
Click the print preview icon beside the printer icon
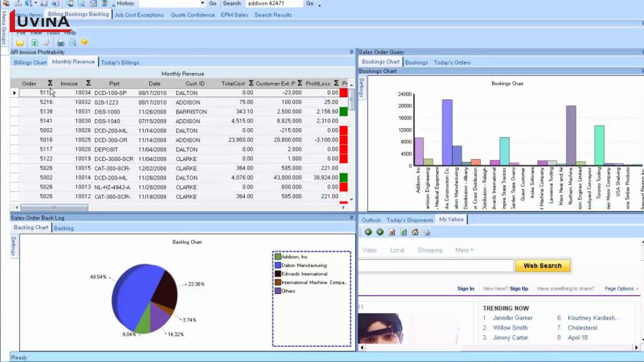[72, 42]
